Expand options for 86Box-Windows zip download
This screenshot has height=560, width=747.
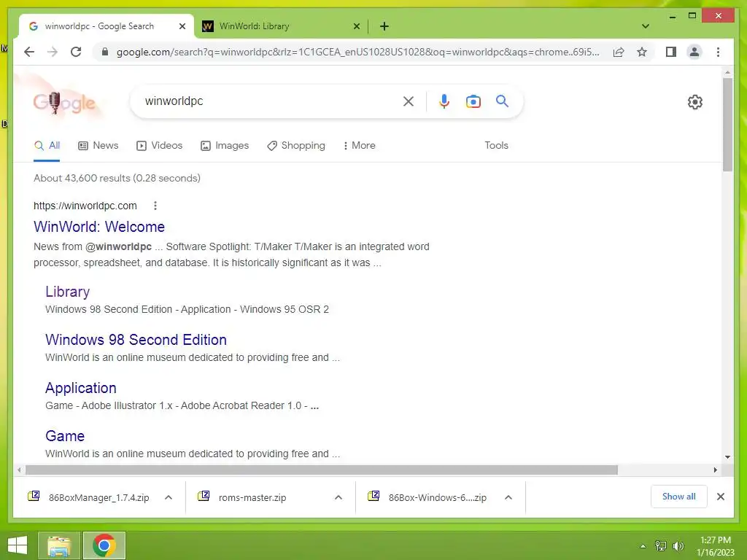click(x=508, y=497)
